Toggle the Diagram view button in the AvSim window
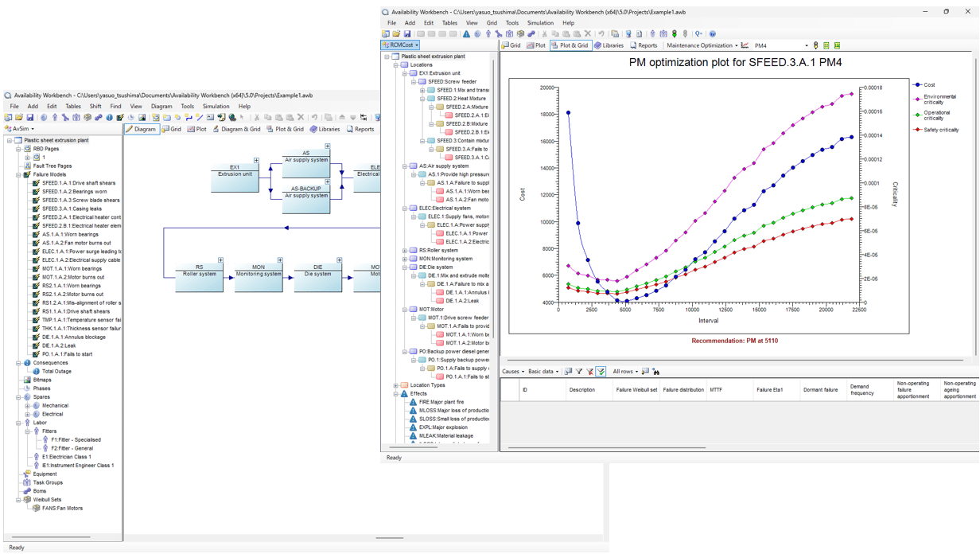Image resolution: width=980 pixels, height=554 pixels. tap(142, 129)
